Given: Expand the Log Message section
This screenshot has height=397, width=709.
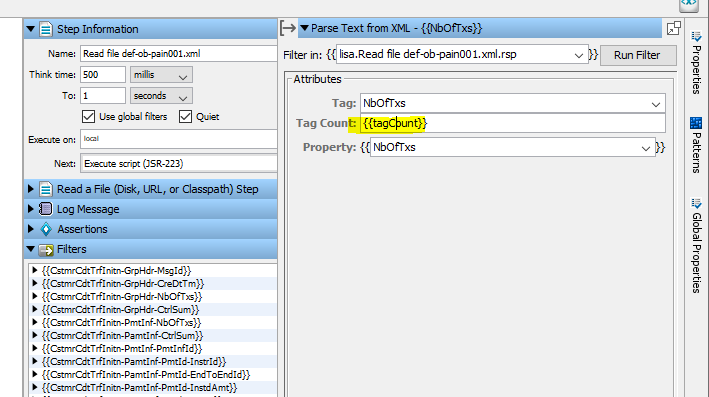Looking at the screenshot, I should pyautogui.click(x=31, y=209).
